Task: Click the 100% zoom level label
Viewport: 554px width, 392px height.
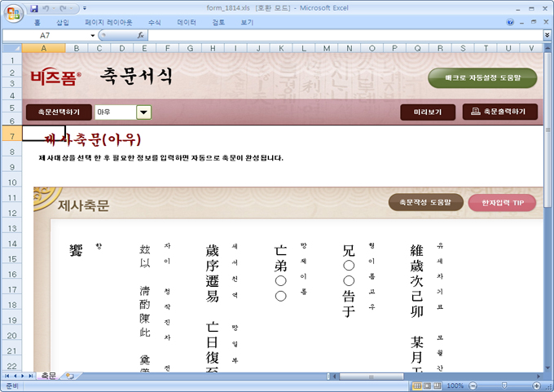Action: tap(455, 385)
